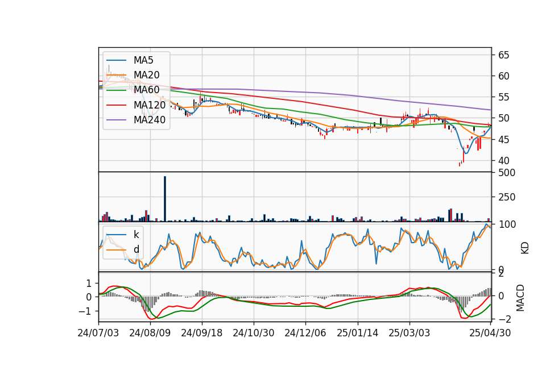Click the MA120 legend label
This screenshot has height=392, width=546.
(150, 105)
